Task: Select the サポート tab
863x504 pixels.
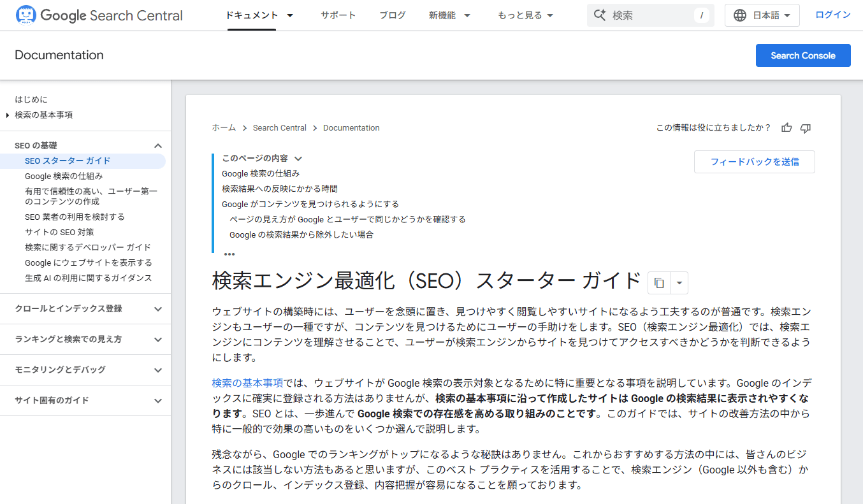Action: click(338, 15)
